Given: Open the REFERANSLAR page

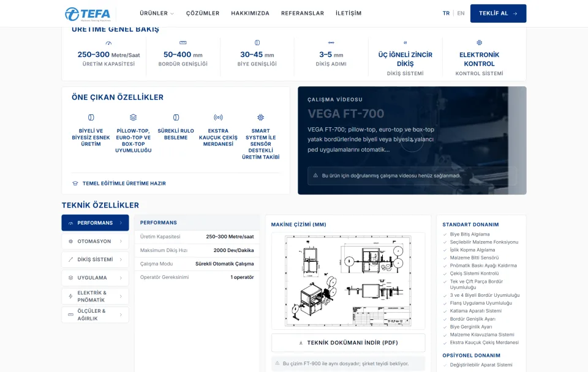Looking at the screenshot, I should pyautogui.click(x=302, y=13).
